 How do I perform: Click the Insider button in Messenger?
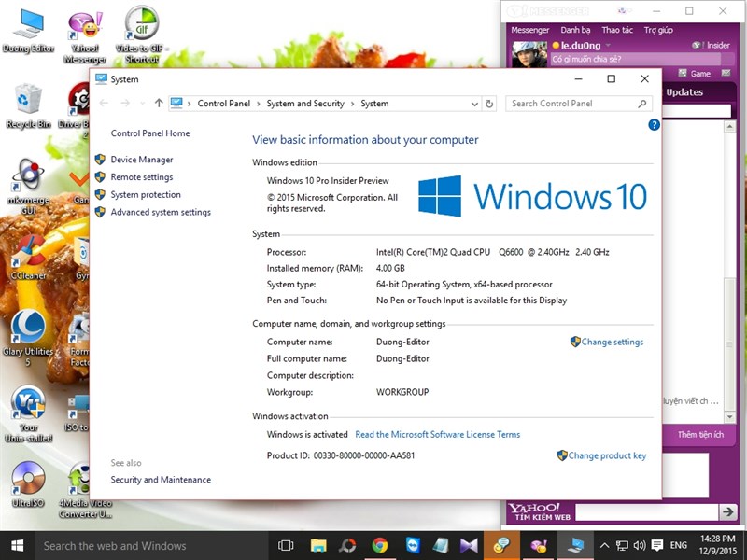point(711,45)
